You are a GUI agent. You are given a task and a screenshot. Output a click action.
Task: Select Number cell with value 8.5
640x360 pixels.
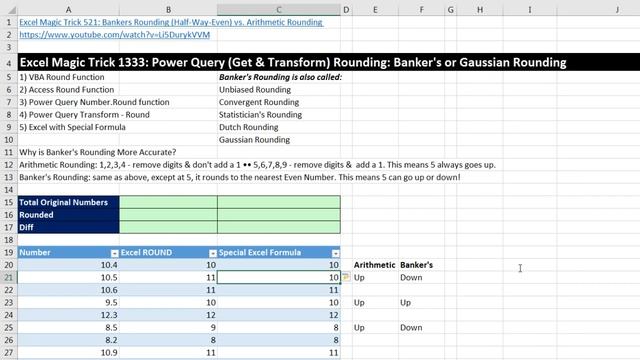69,328
